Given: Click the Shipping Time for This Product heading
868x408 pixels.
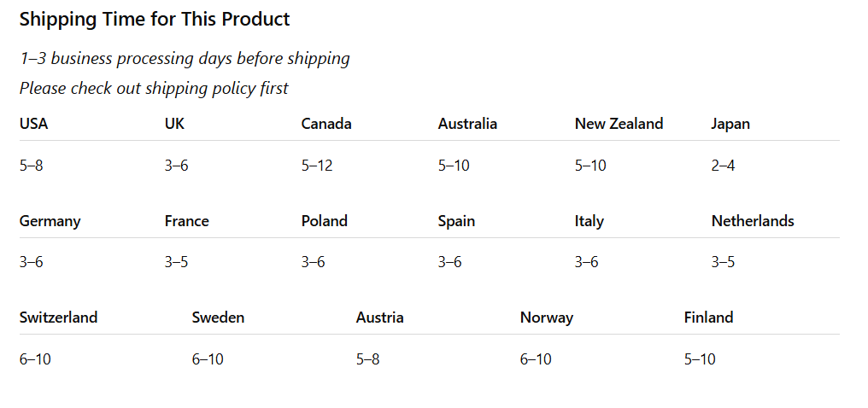Looking at the screenshot, I should coord(155,19).
